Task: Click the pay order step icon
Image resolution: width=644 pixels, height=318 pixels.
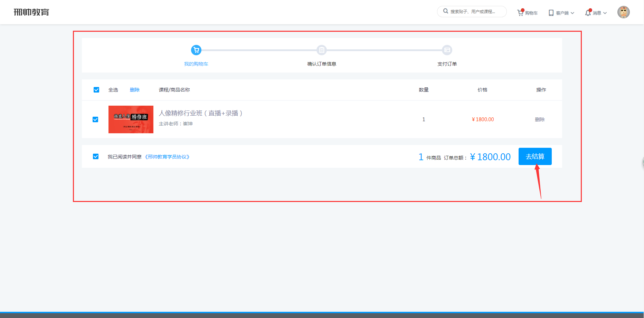Action: coord(447,50)
